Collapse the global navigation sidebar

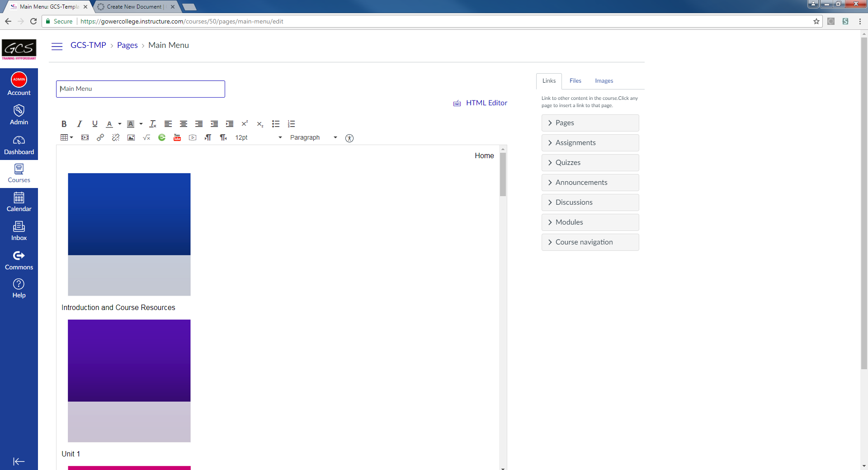pyautogui.click(x=19, y=461)
